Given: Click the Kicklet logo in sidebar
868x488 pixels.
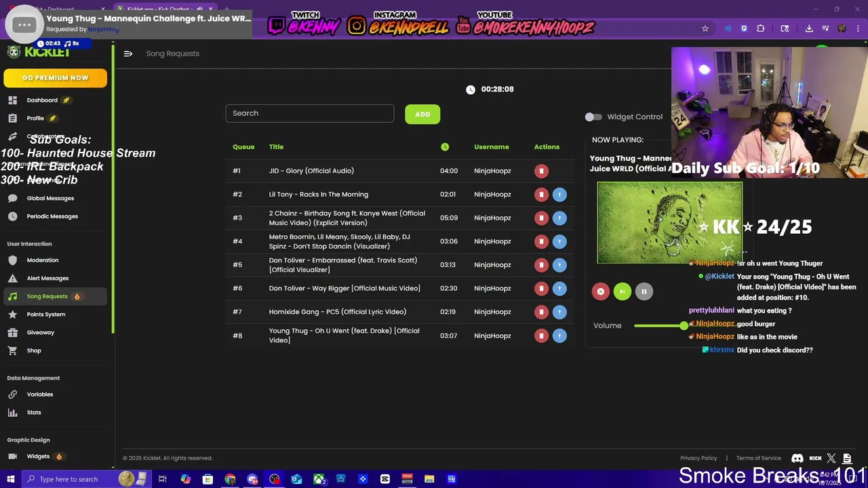Looking at the screenshot, I should 39,52.
